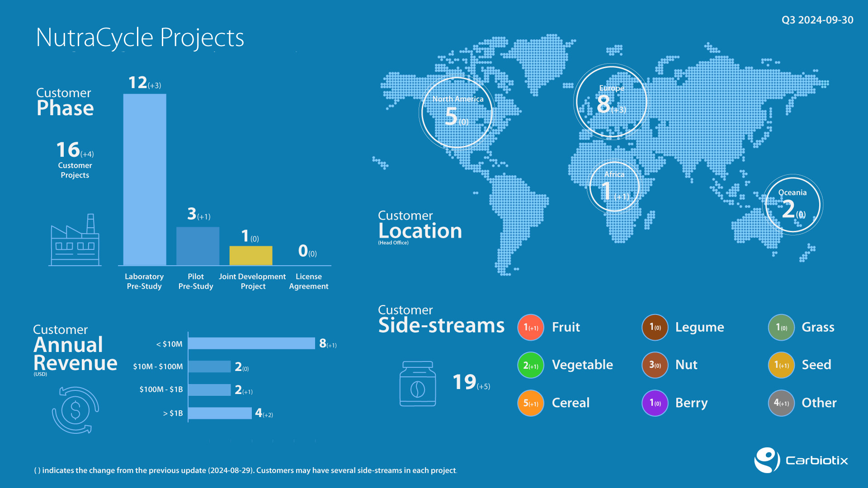Click the Customer Side-streams heading
The image size is (868, 488).
click(441, 319)
